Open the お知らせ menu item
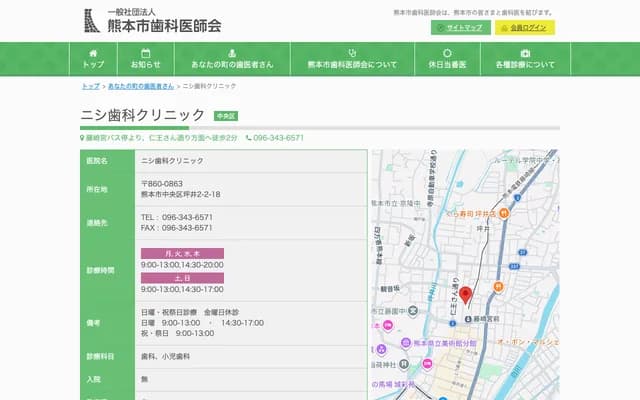Screen dimensions: 640x400 (x=146, y=59)
